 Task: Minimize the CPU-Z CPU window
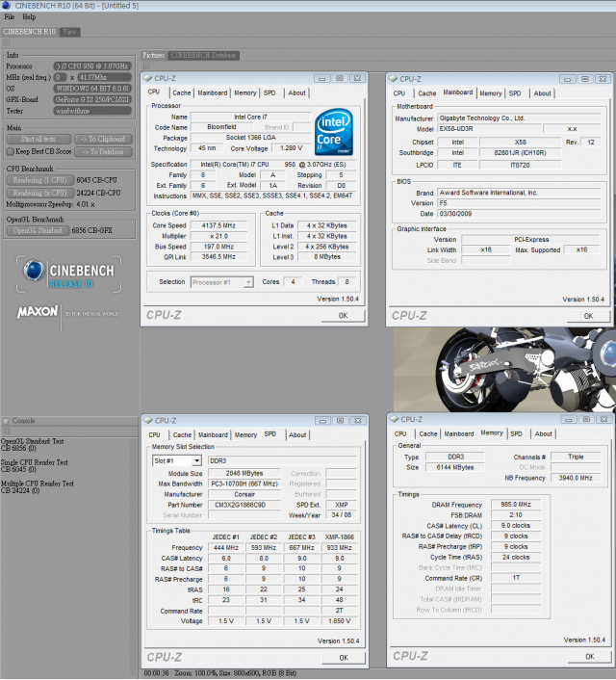coord(321,78)
